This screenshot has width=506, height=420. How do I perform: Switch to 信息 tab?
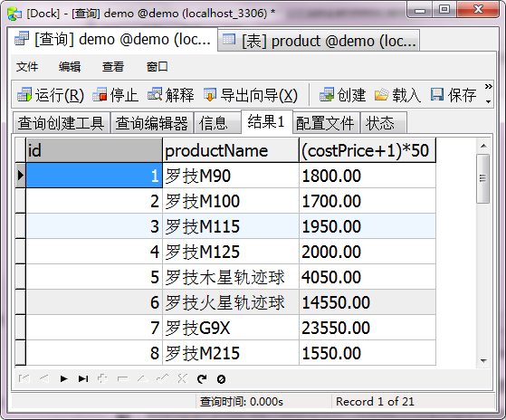(x=214, y=123)
